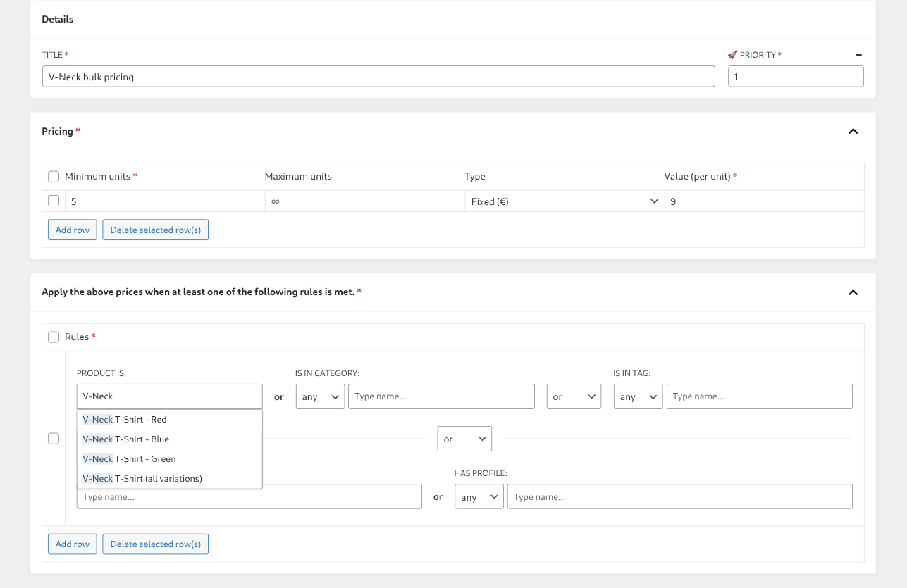Focus the Is in category name field
The height and width of the screenshot is (588, 907).
tap(441, 396)
